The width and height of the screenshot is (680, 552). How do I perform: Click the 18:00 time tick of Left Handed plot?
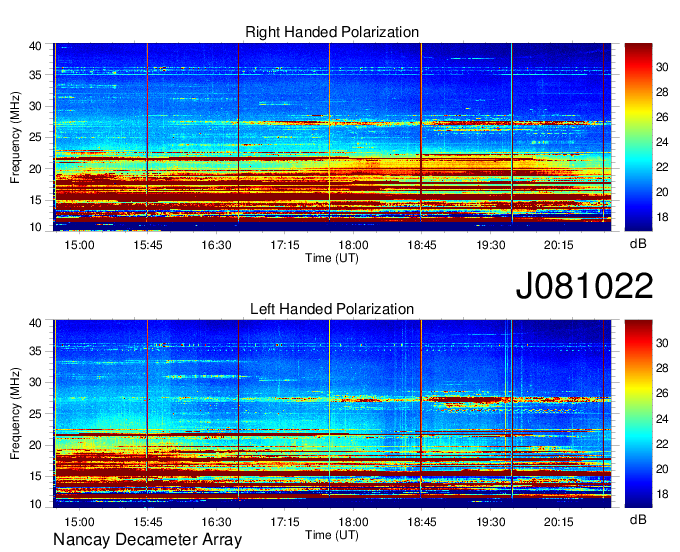[353, 522]
